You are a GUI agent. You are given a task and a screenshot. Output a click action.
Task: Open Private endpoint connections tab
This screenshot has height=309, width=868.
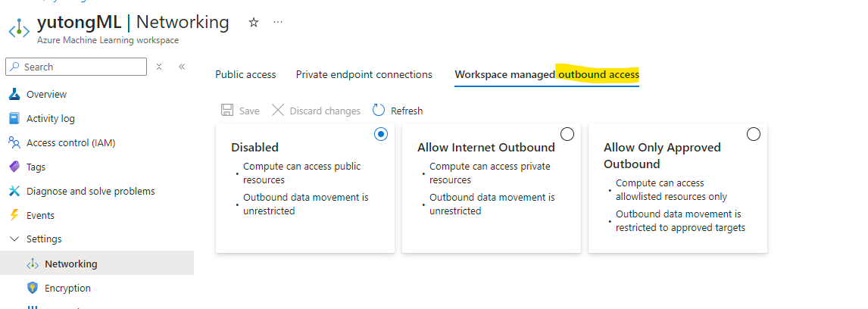pyautogui.click(x=364, y=74)
